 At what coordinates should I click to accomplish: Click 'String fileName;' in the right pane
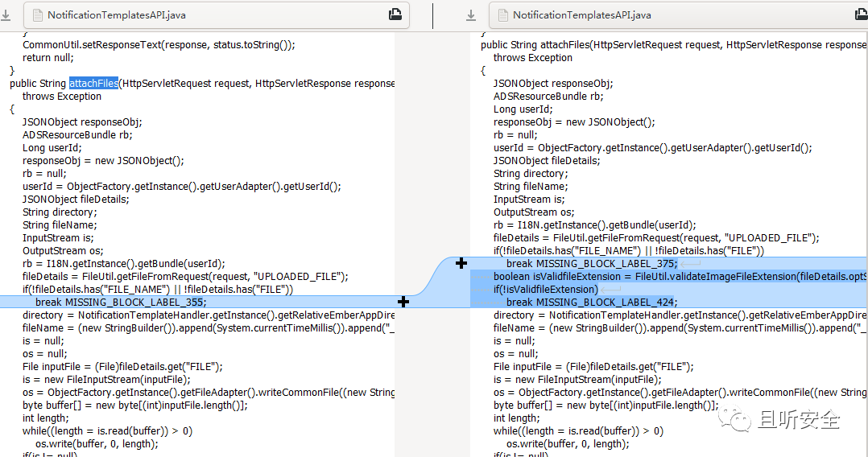pyautogui.click(x=531, y=186)
